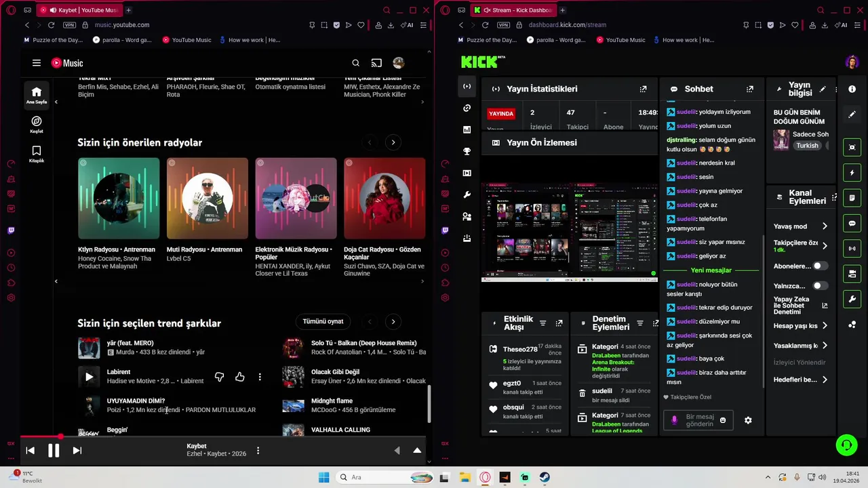The width and height of the screenshot is (868, 488).
Task: Click the Kick logo
Action: (x=482, y=62)
